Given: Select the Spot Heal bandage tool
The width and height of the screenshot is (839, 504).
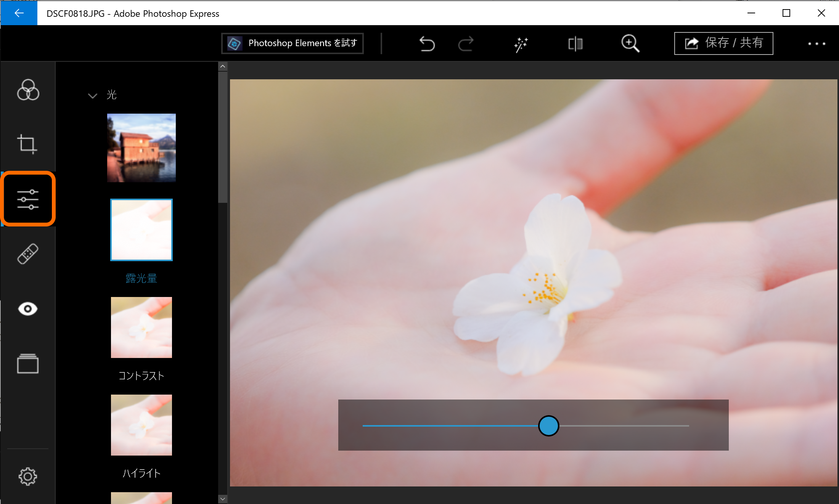Looking at the screenshot, I should click(x=28, y=254).
